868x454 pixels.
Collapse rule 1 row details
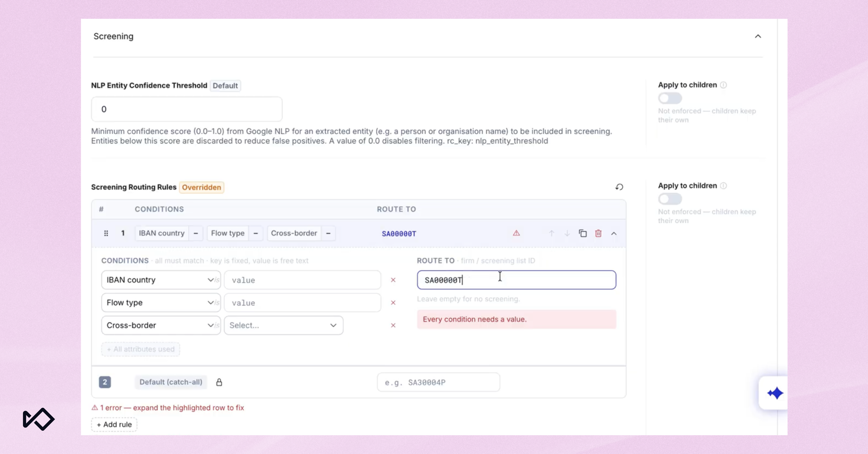click(x=614, y=233)
